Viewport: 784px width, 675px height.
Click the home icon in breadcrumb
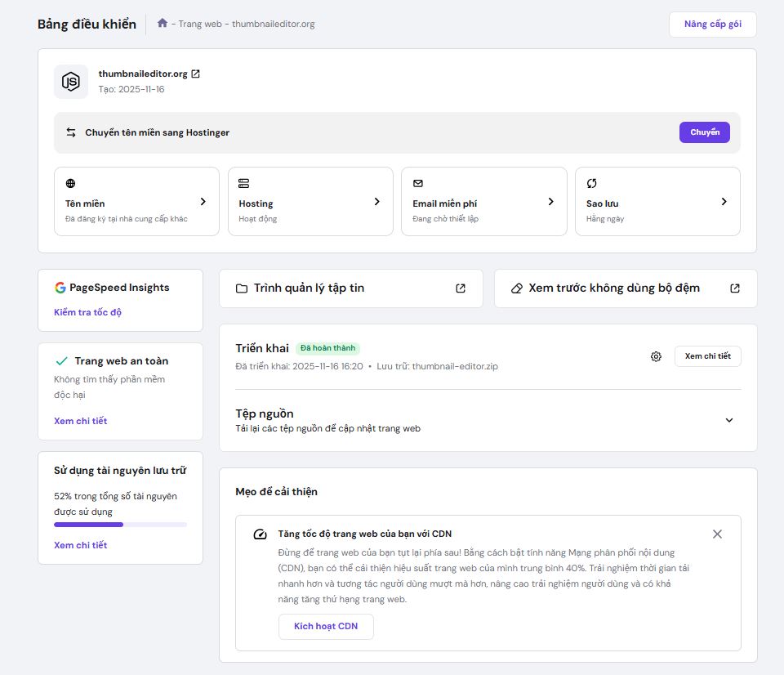[x=163, y=24]
